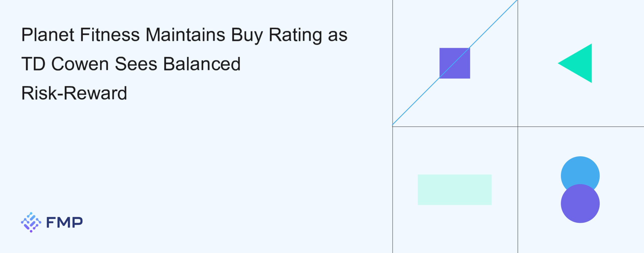The image size is (644, 253).
Task: Click the FMP diamond logo icon
Action: (x=31, y=222)
